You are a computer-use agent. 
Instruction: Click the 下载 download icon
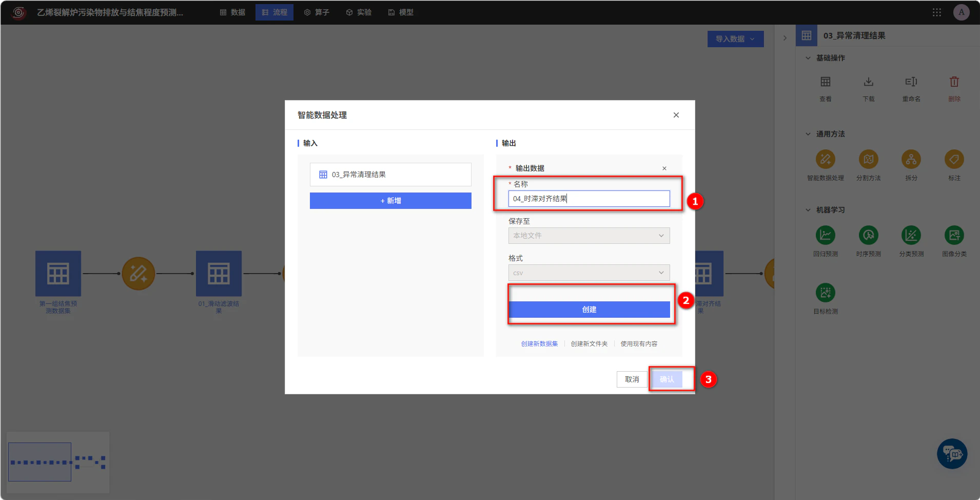pyautogui.click(x=868, y=82)
